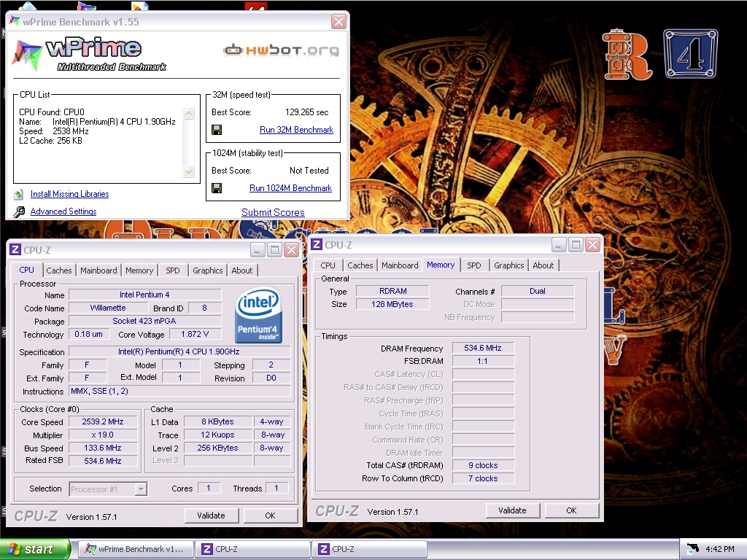
Task: Click Install Missing Libraries link
Action: coord(69,194)
